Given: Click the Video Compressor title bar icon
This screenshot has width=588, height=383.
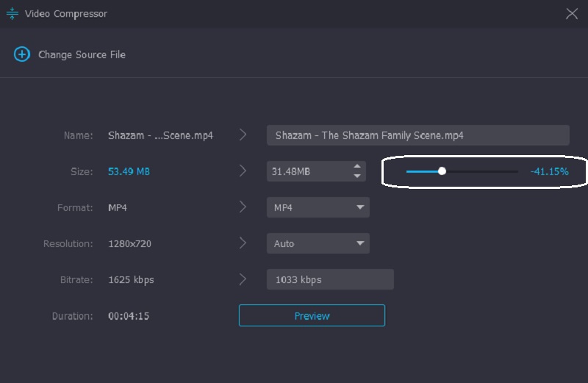Looking at the screenshot, I should click(x=12, y=13).
